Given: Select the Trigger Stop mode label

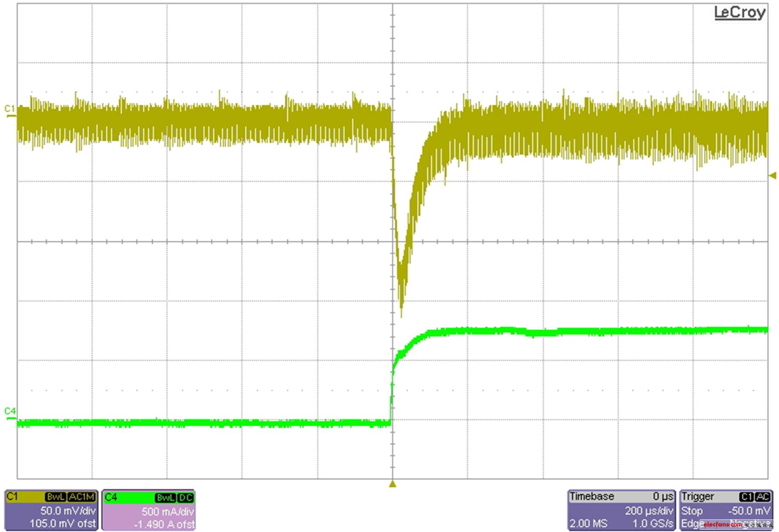Looking at the screenshot, I should (x=692, y=510).
